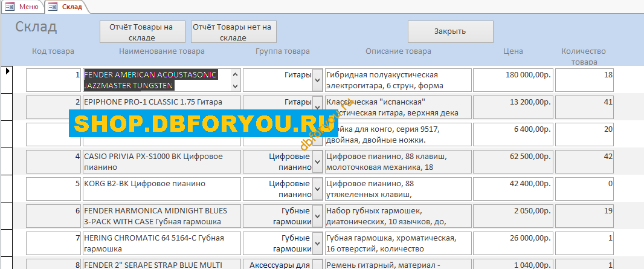Image resolution: width=644 pixels, height=269 pixels.
Task: Click price field 62 500,00р.
Action: pos(512,162)
